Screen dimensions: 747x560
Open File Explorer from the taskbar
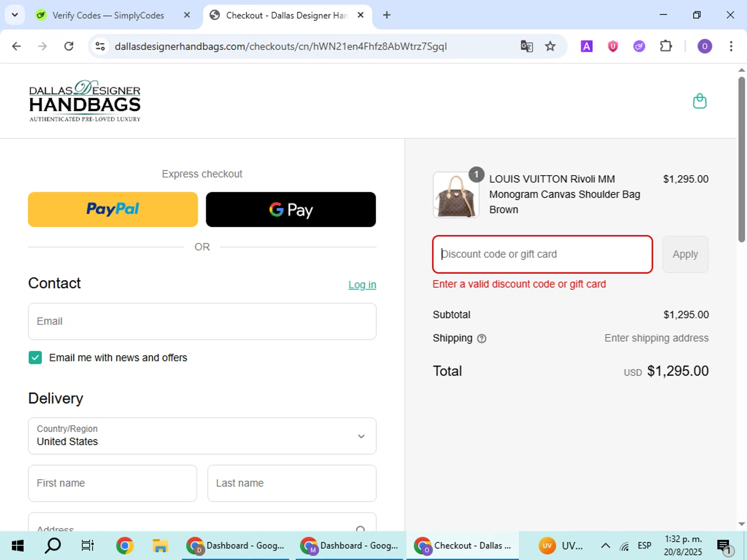(160, 546)
